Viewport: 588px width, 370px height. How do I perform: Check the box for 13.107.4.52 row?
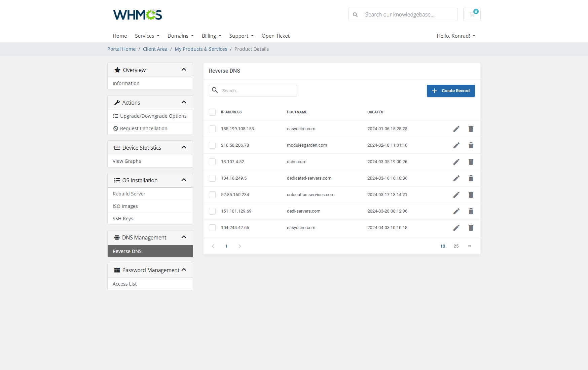[212, 162]
